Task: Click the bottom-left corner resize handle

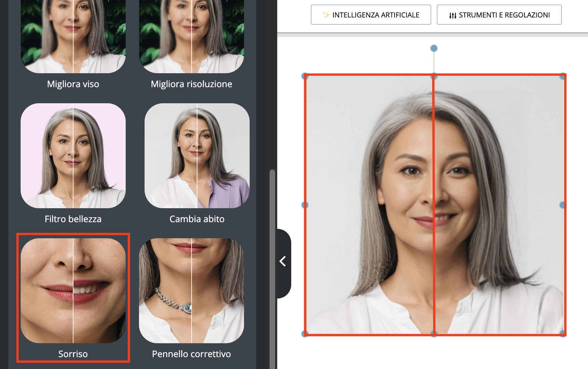Action: [305, 333]
